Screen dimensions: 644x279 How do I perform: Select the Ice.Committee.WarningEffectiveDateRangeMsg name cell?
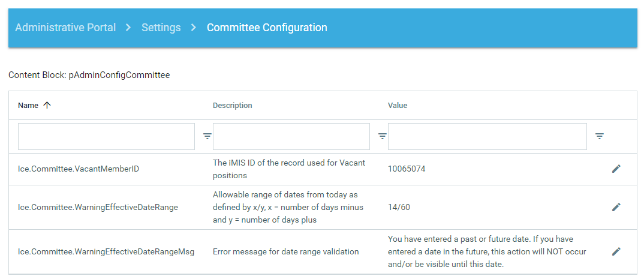[x=106, y=251]
